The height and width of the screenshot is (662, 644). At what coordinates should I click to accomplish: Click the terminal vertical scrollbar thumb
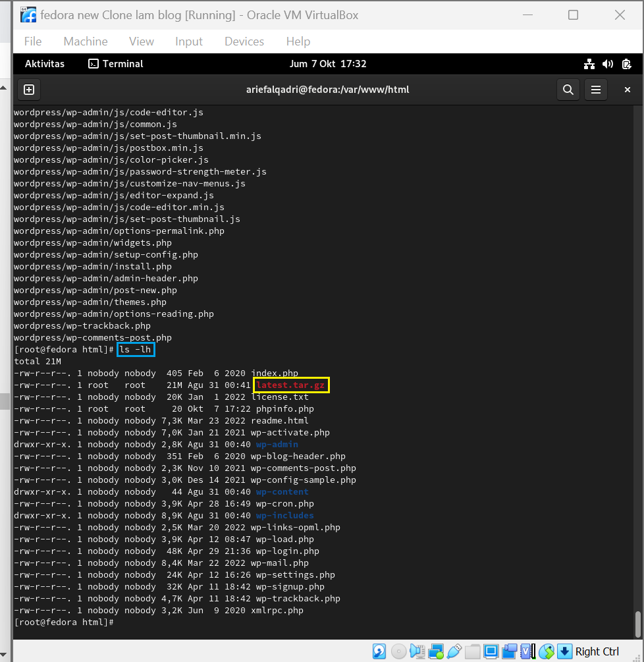pyautogui.click(x=637, y=624)
